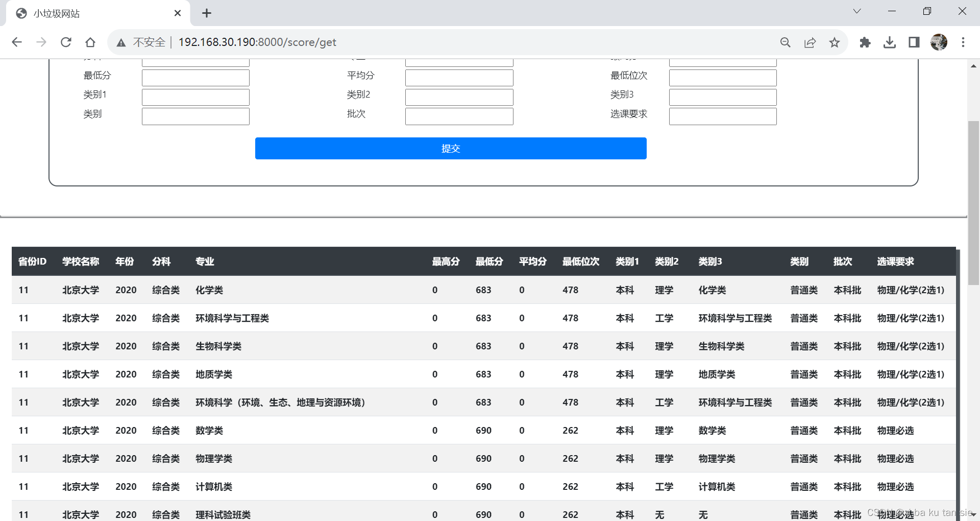Click the zoom magnifier in the address bar
The height and width of the screenshot is (521, 980).
pyautogui.click(x=786, y=42)
